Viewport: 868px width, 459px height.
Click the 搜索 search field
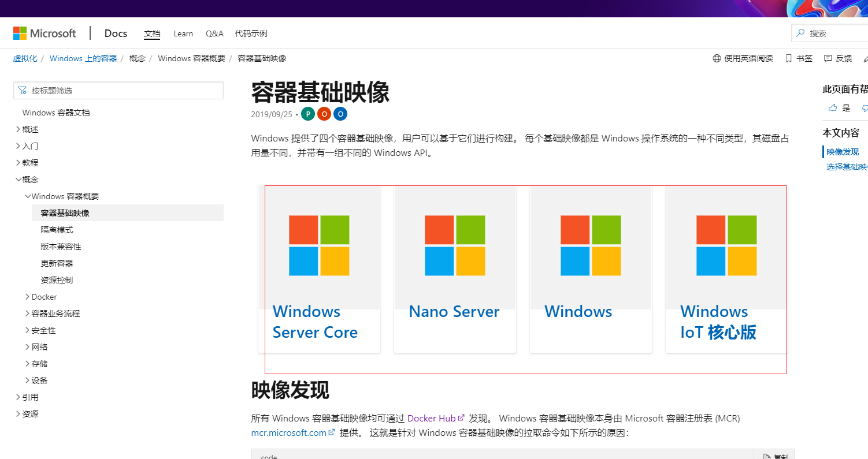tap(829, 33)
